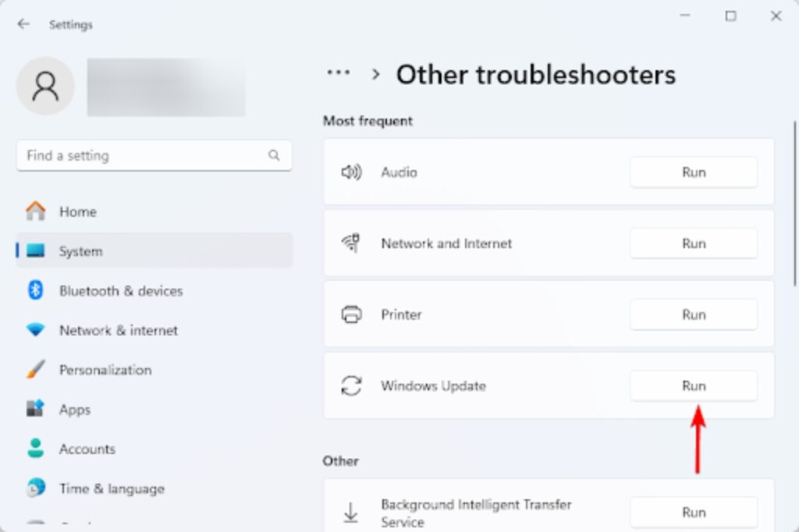Click the Bluetooth & devices icon
The height and width of the screenshot is (532, 799).
(36, 291)
